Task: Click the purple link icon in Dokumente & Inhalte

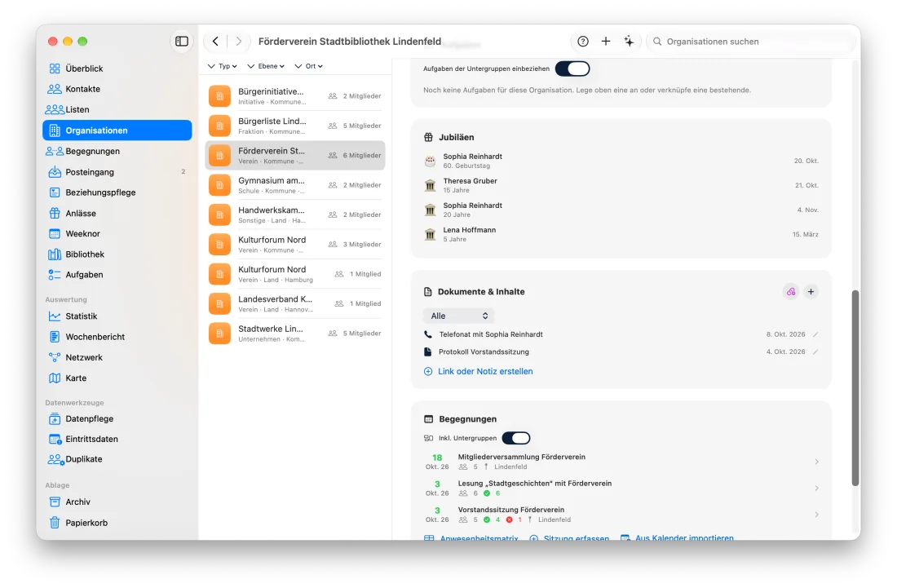Action: pos(791,292)
